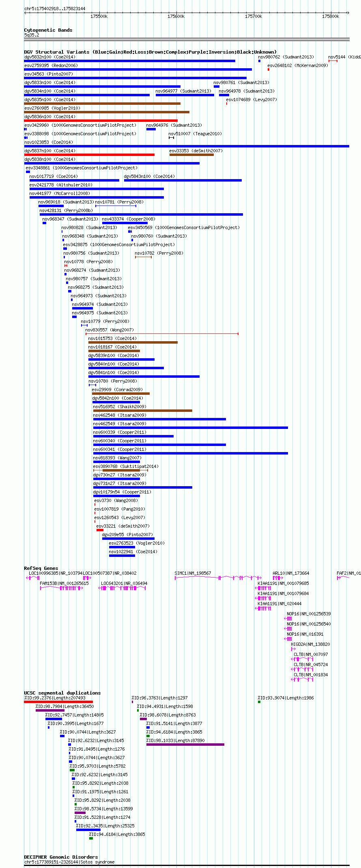The height and width of the screenshot is (868, 361).
Task: Select the esv2759395 (Redon2006) variant bar
Action: pos(138,69)
